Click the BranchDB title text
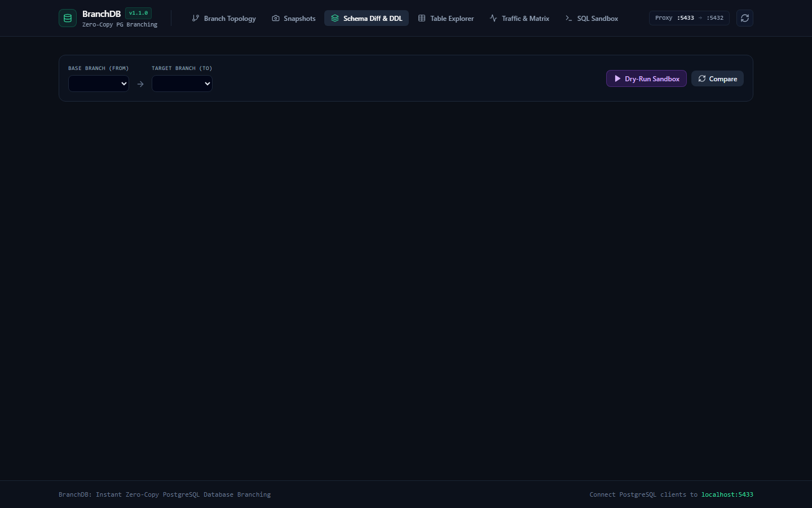This screenshot has height=508, width=812. tap(101, 14)
